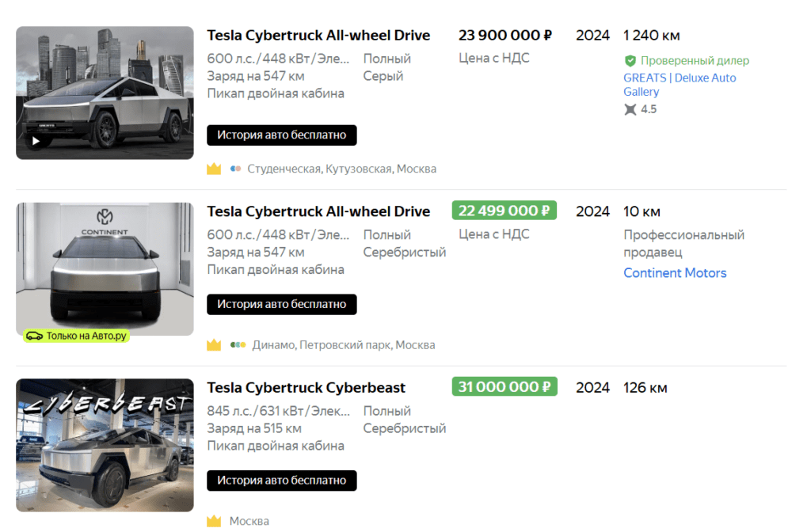Click the crown icon next to Москва in the Cyberbeast listing

click(214, 521)
